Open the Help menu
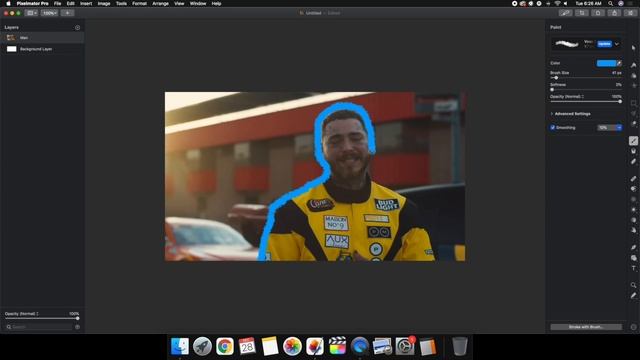 click(x=216, y=3)
